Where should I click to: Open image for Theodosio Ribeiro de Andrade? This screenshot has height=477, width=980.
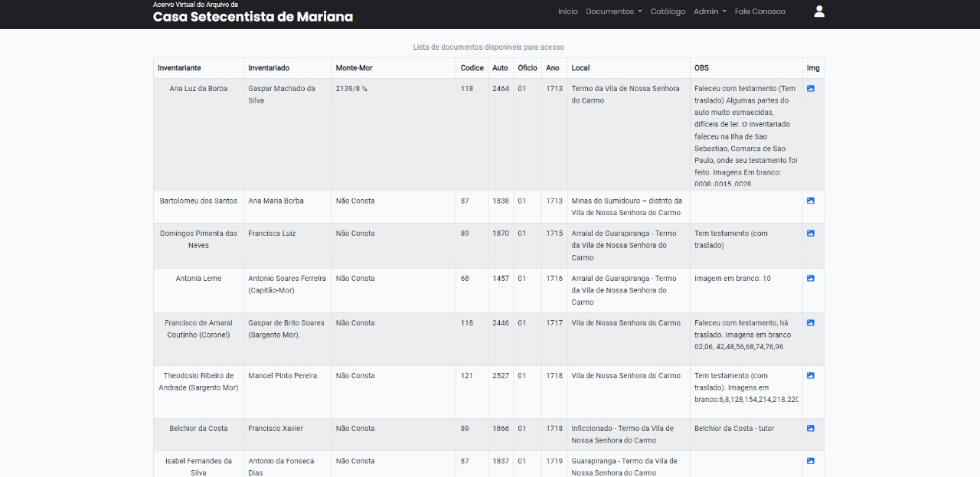[810, 376]
